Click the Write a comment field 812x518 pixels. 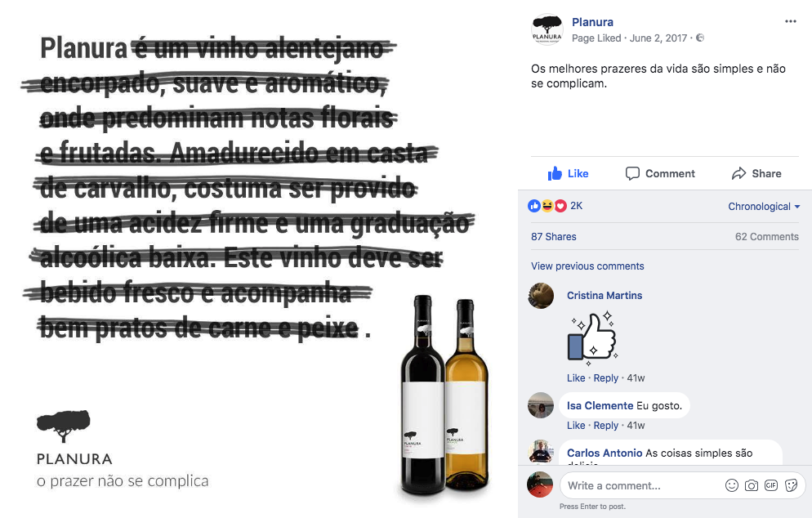click(x=642, y=485)
